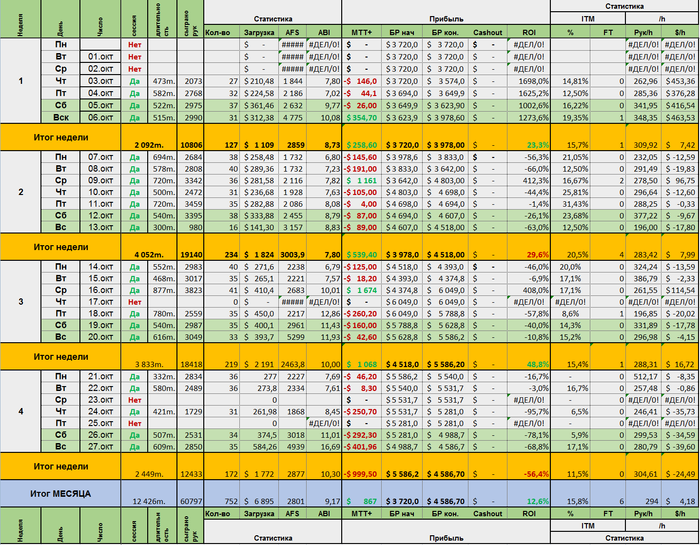
Task: Click ITM percentage 31,43%
Action: [571, 204]
